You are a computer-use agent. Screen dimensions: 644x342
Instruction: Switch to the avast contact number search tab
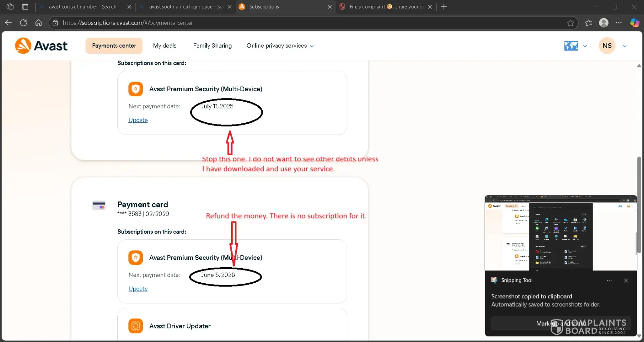tap(82, 7)
